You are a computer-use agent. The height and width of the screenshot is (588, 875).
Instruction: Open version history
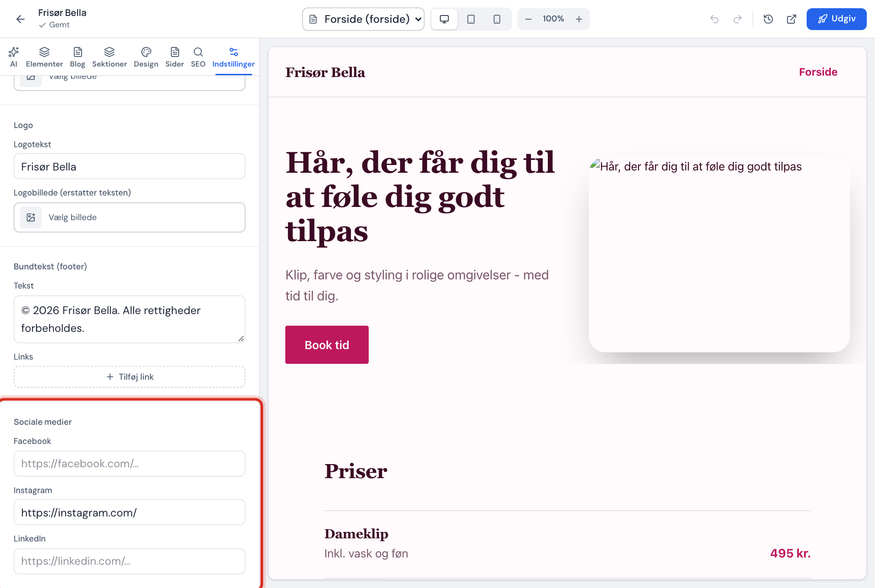768,19
